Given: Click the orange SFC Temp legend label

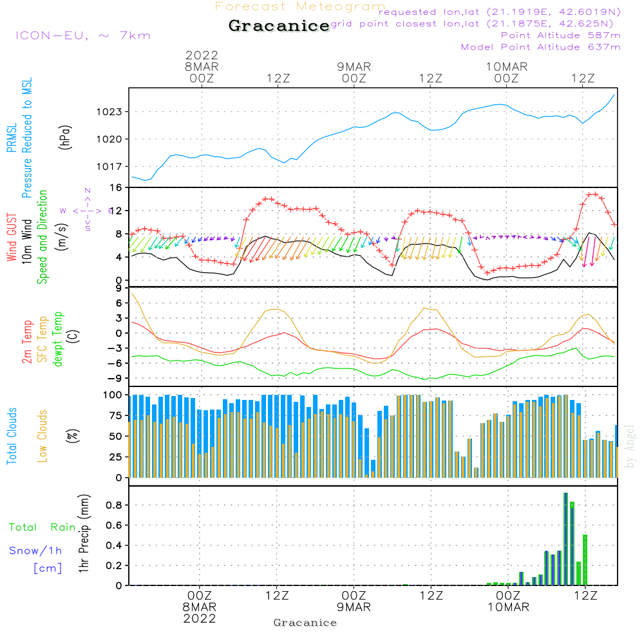Looking at the screenshot, I should click(43, 338).
